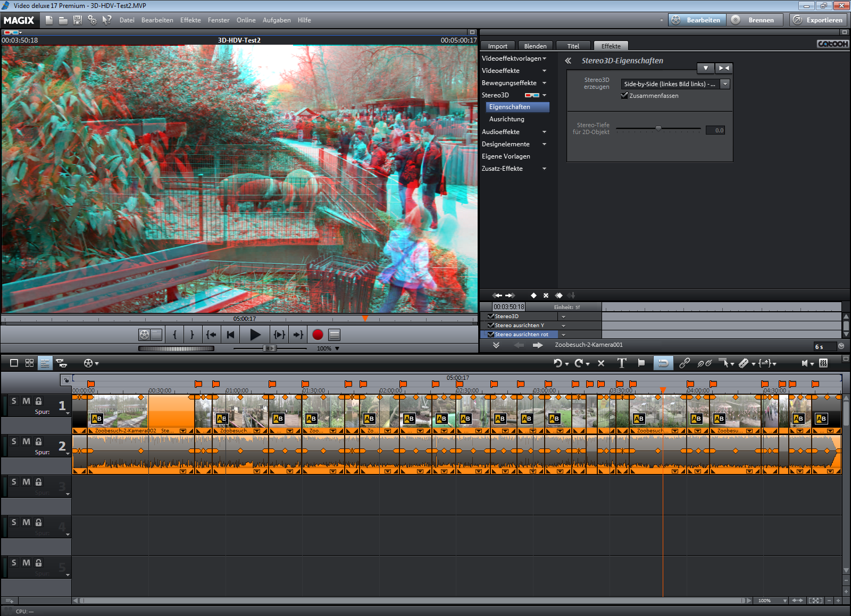Jump to range end marker
This screenshot has width=851, height=616.
tap(298, 335)
